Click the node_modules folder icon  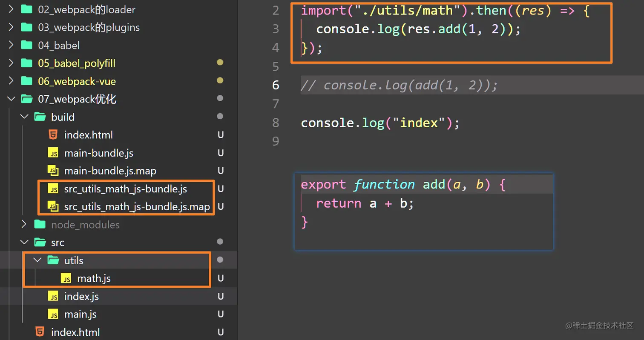coord(40,224)
